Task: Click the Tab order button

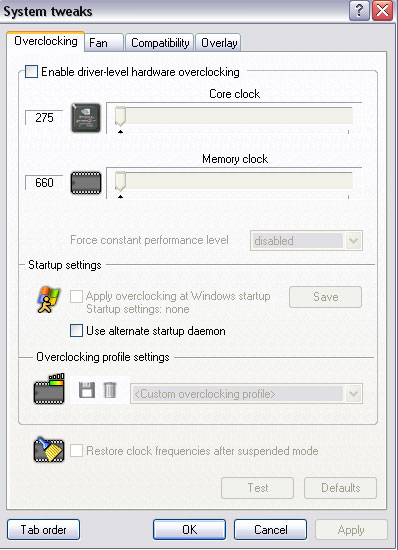Action: tap(43, 530)
